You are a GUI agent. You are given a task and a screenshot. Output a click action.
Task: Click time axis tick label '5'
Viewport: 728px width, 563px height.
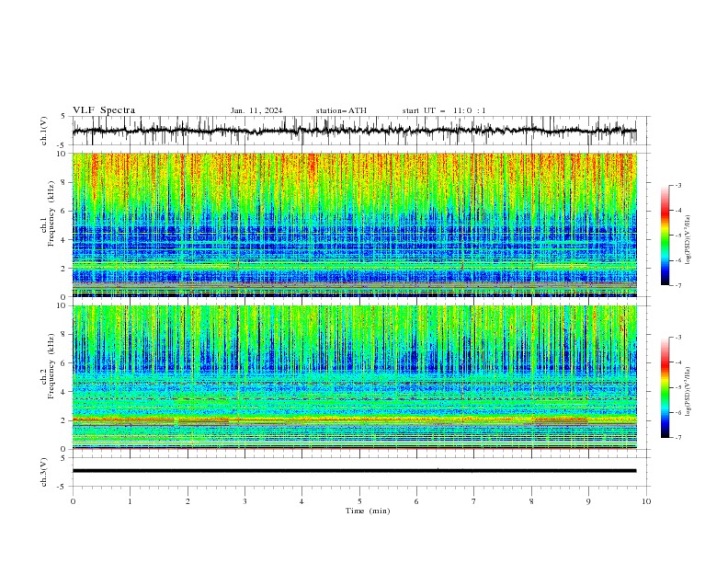[359, 501]
